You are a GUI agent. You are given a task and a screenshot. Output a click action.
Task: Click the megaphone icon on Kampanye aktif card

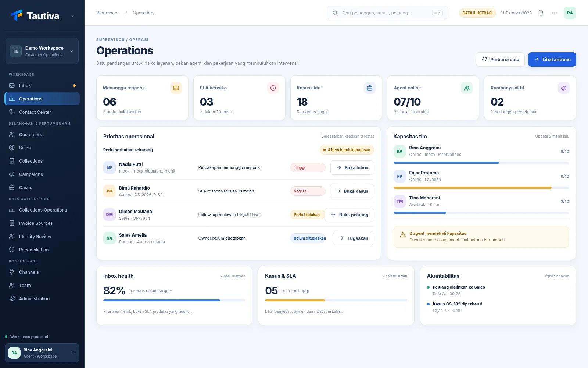pyautogui.click(x=564, y=88)
